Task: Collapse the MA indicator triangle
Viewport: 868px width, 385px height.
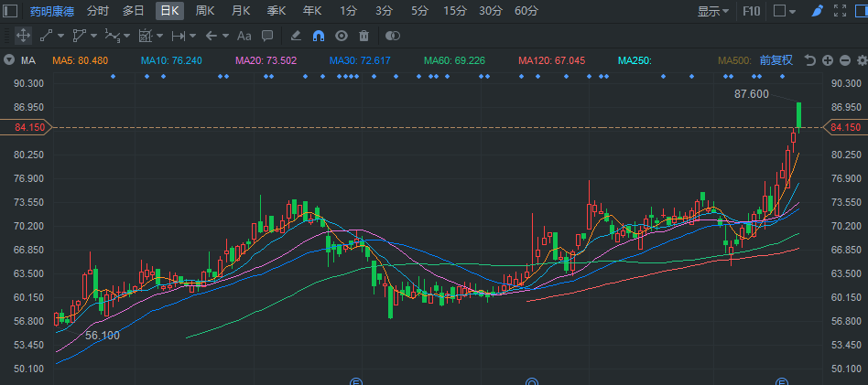Action: pos(9,60)
